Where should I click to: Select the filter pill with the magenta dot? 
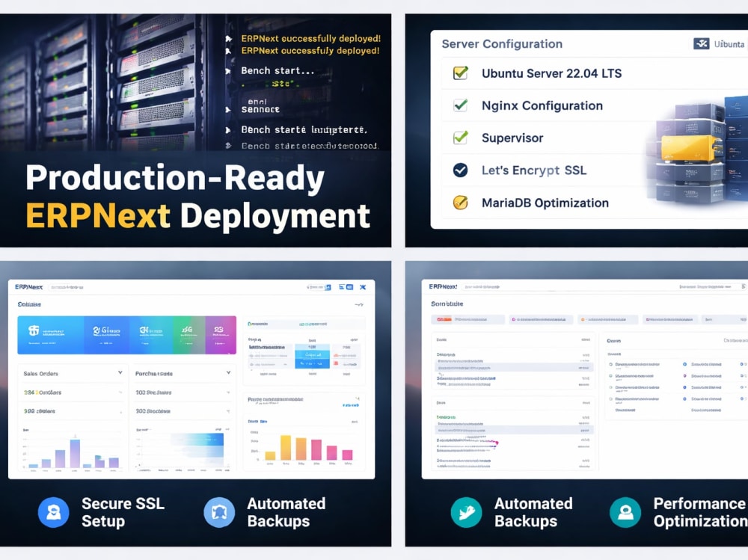coord(541,319)
